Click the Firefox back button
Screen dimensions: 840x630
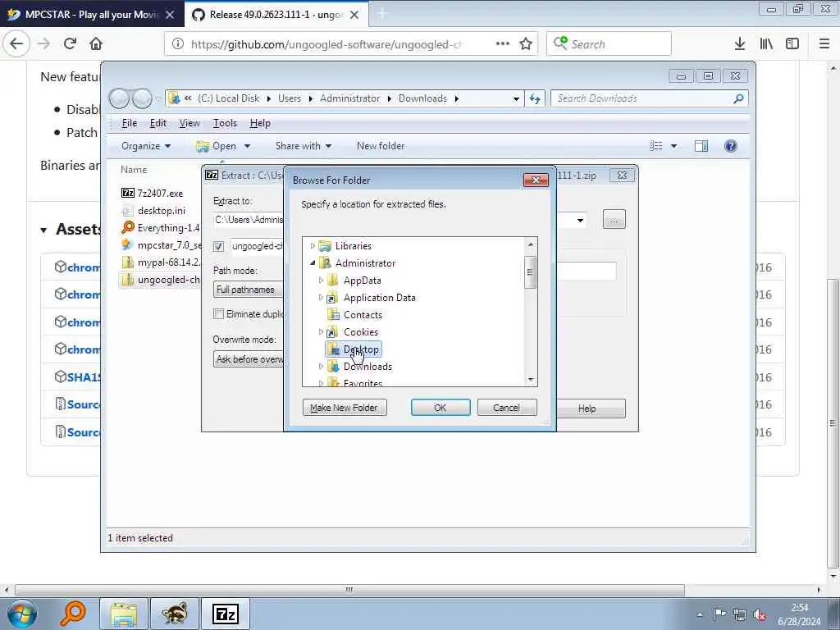click(x=16, y=43)
